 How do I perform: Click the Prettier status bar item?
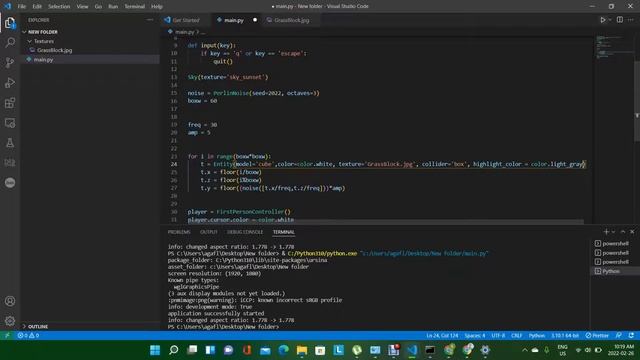tap(597, 336)
